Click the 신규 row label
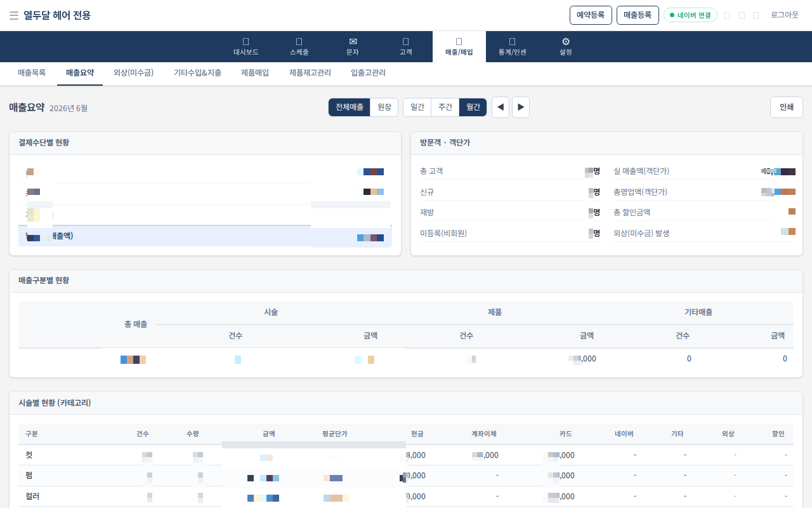 [x=427, y=192]
